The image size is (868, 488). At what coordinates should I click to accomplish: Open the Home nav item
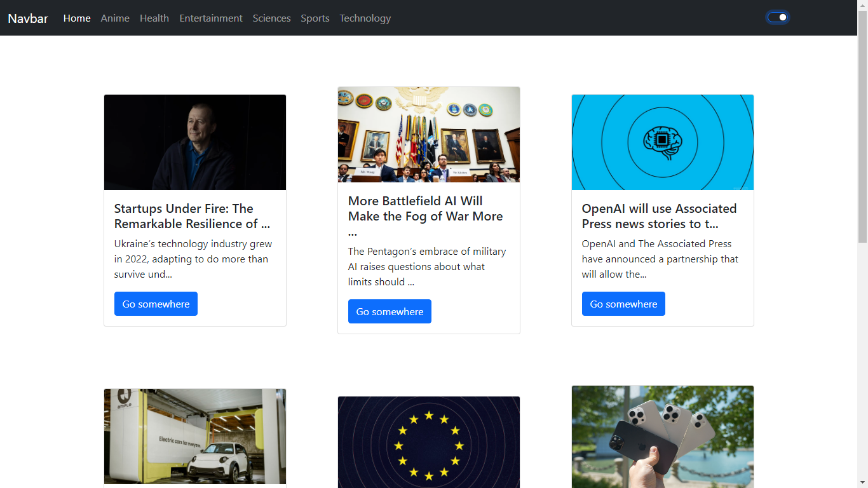pos(77,18)
